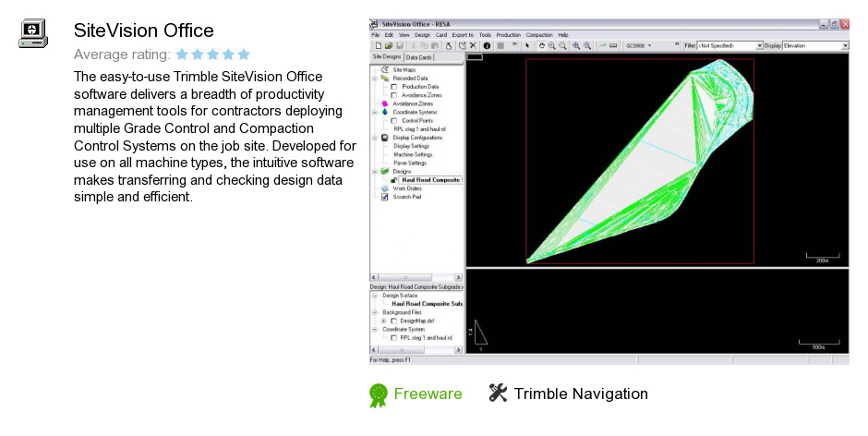The image size is (868, 436).
Task: Select Haul Road Composite under Designs
Action: click(x=431, y=180)
